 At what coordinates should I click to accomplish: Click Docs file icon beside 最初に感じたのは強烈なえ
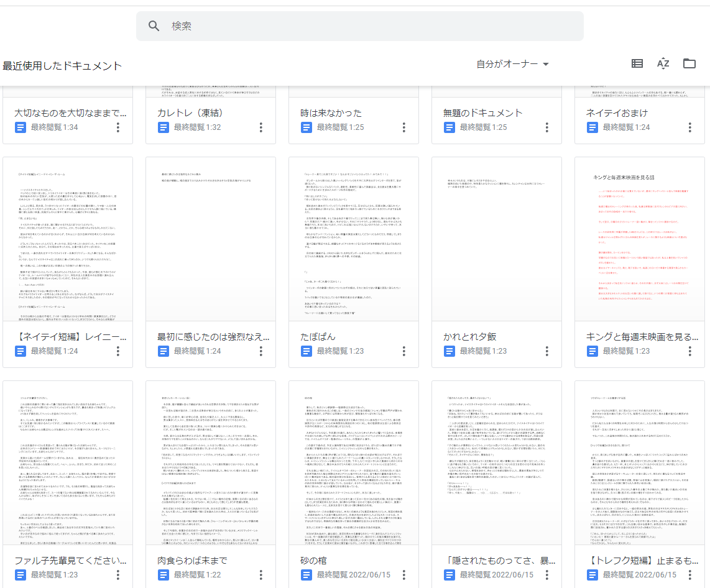click(x=164, y=351)
